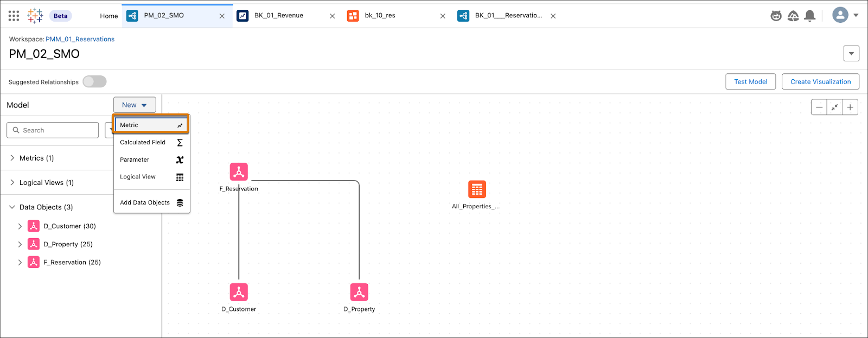This screenshot has height=338, width=868.
Task: Click the model icon on BK_01___Reservatio... tab
Action: (463, 16)
